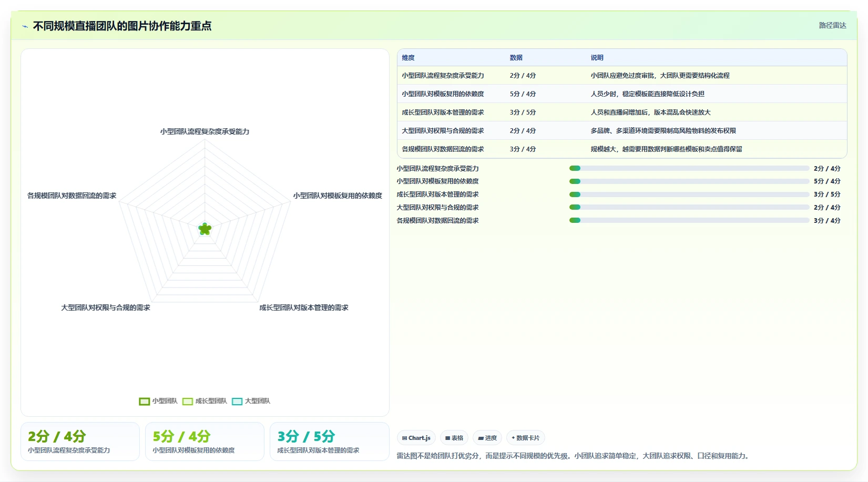Click the green data shape at radar center

[205, 229]
